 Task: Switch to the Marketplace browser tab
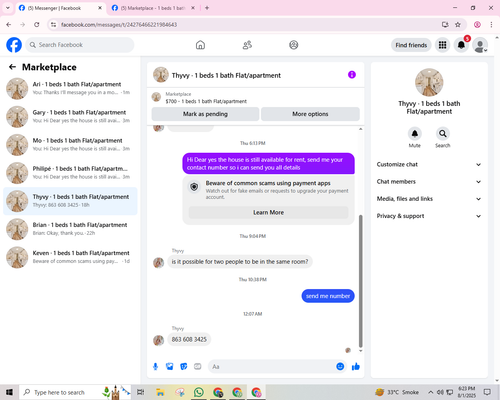pos(154,8)
